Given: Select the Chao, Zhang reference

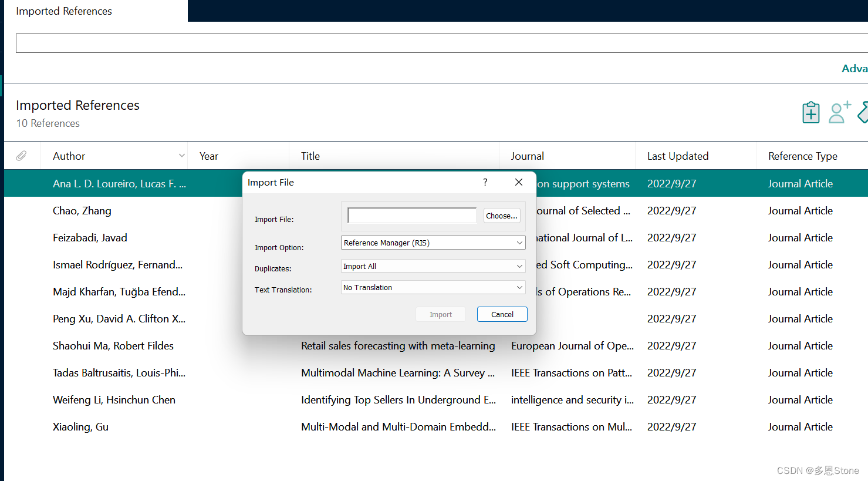Looking at the screenshot, I should coord(82,211).
